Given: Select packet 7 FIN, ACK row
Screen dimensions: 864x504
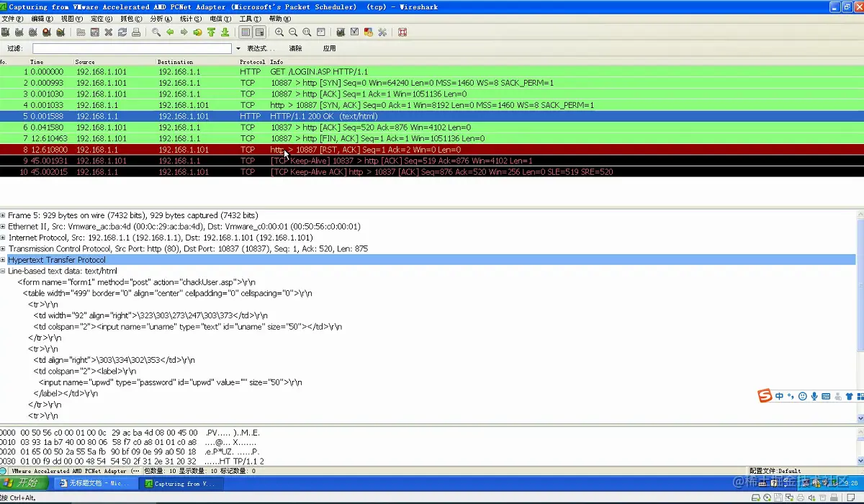Looking at the screenshot, I should click(x=432, y=138).
